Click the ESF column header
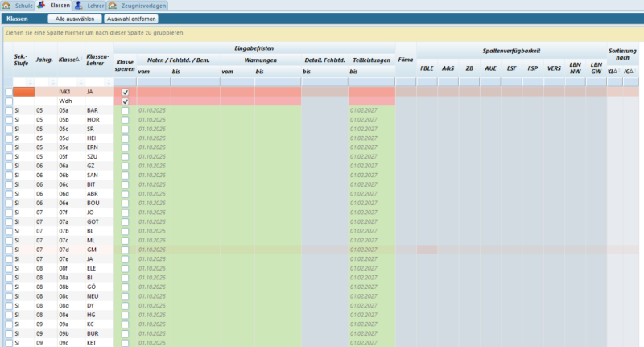Viewport: 644px width, 347px height. pos(512,68)
